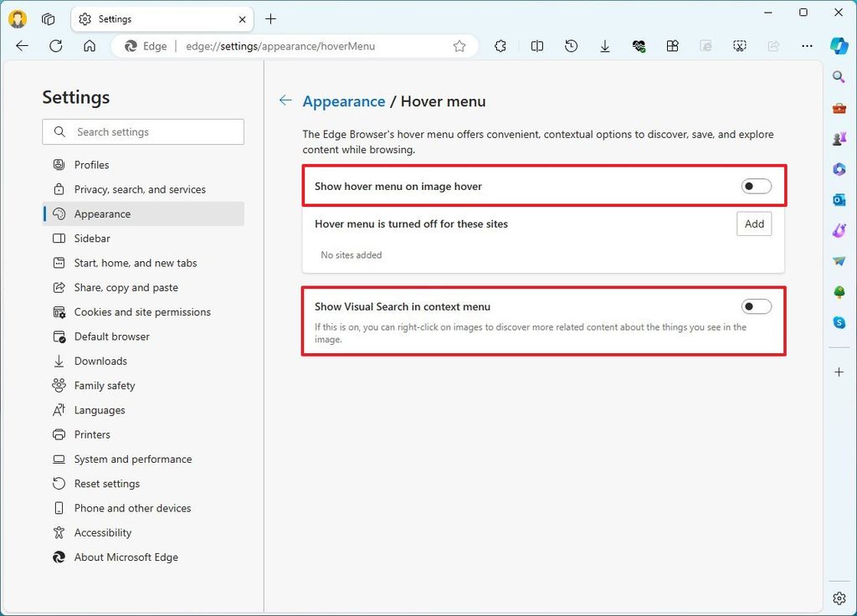857x616 pixels.
Task: Add a site to the hover menu exclusion list
Action: (752, 223)
